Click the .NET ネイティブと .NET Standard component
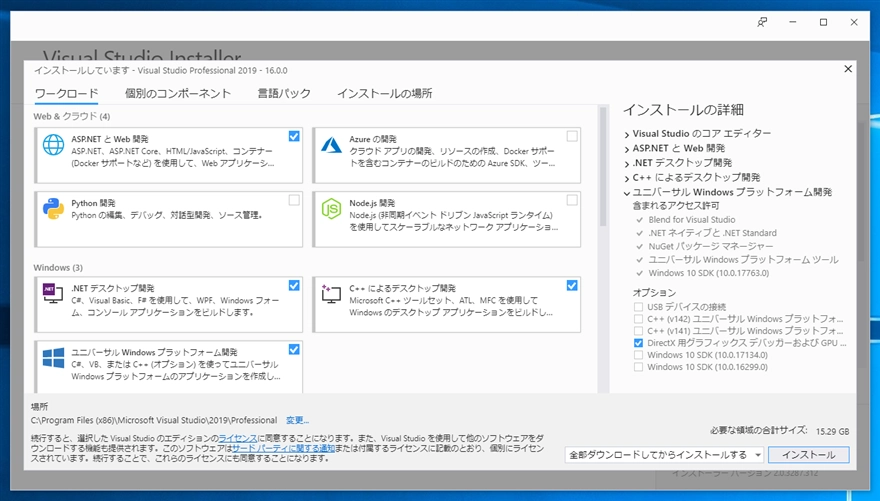Viewport: 880px width, 501px height. [x=712, y=233]
